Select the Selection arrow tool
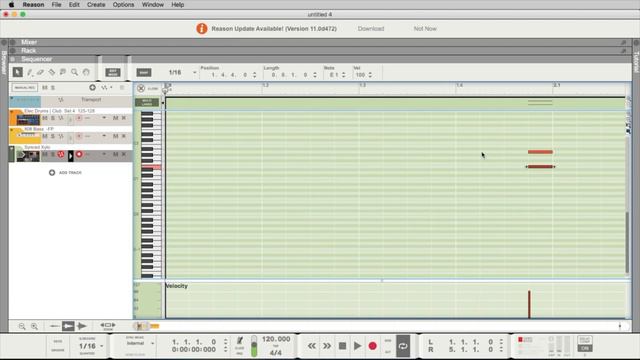 (x=18, y=72)
